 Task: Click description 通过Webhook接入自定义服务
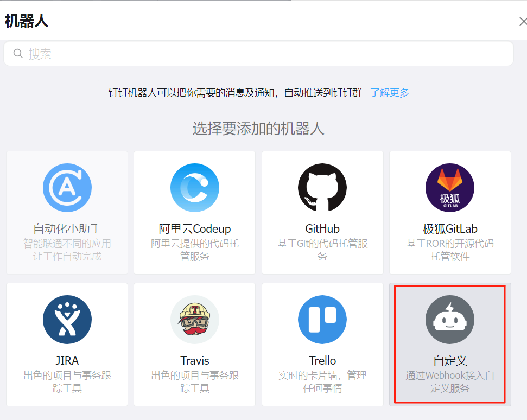click(x=450, y=382)
